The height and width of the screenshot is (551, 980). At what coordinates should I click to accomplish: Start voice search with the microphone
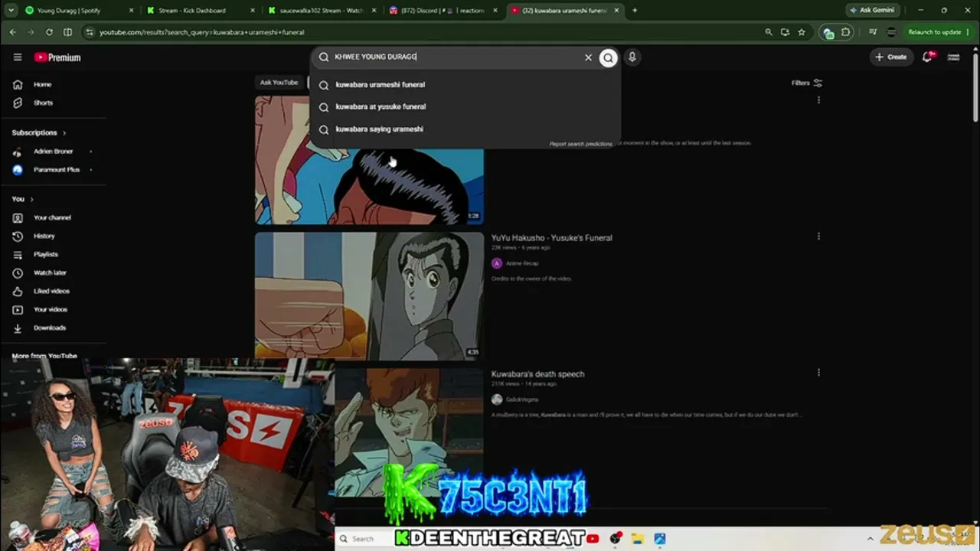pyautogui.click(x=632, y=57)
